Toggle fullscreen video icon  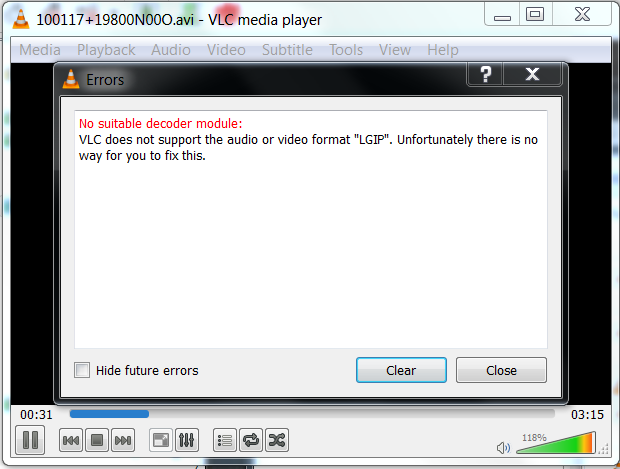click(x=161, y=440)
